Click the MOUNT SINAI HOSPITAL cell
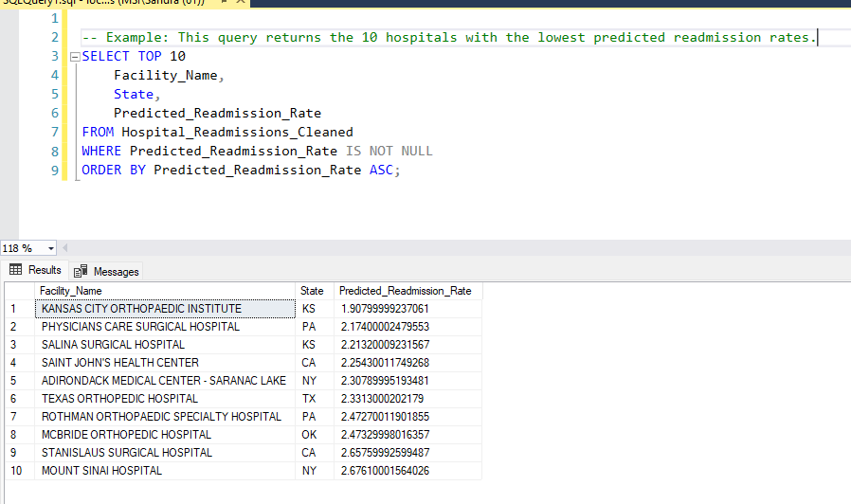 point(165,471)
